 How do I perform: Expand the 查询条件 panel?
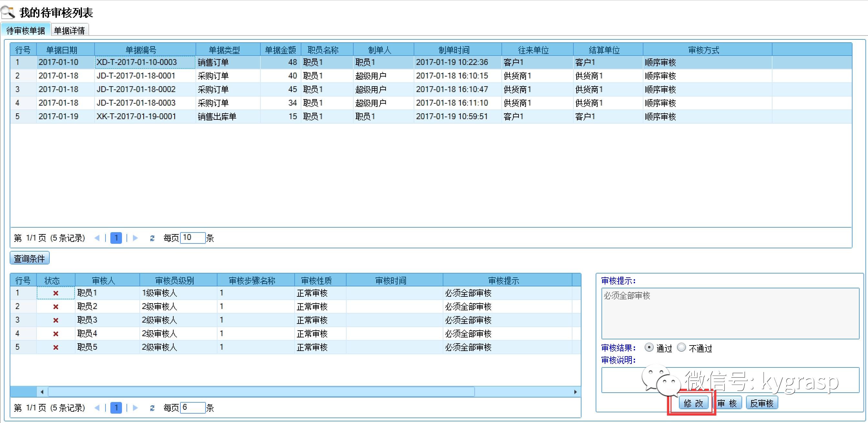click(x=30, y=258)
